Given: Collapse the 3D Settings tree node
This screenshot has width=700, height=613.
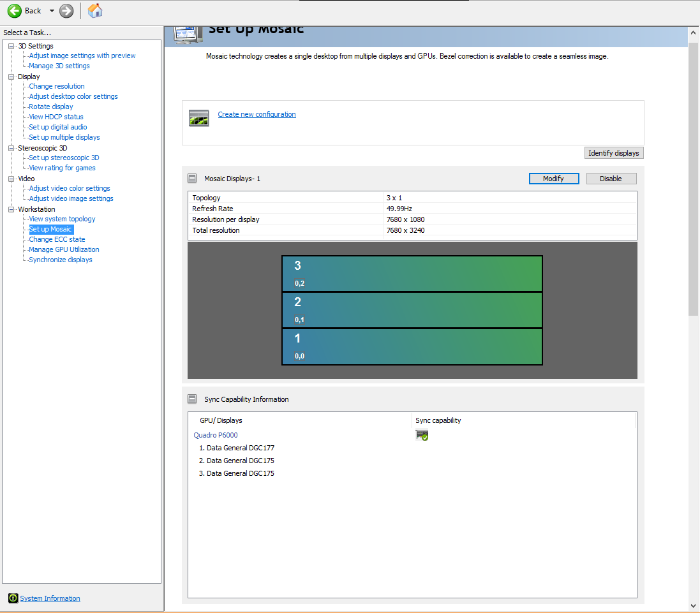Looking at the screenshot, I should click(11, 46).
